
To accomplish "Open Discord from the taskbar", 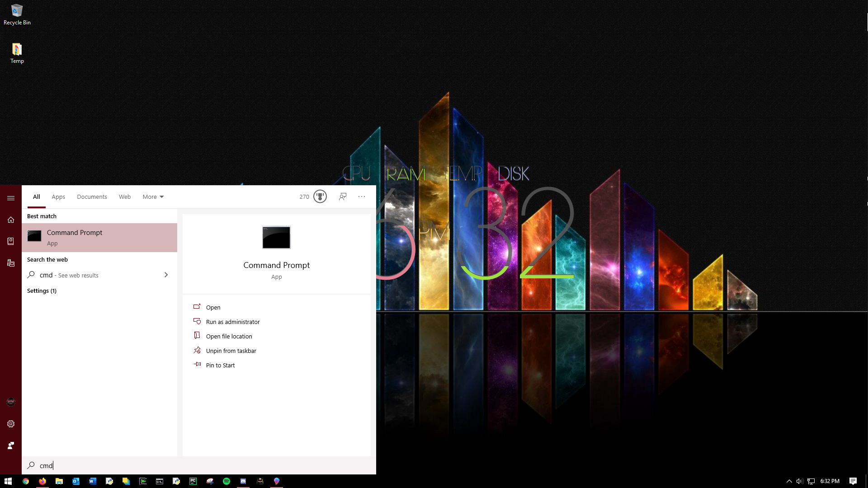I will pyautogui.click(x=243, y=482).
